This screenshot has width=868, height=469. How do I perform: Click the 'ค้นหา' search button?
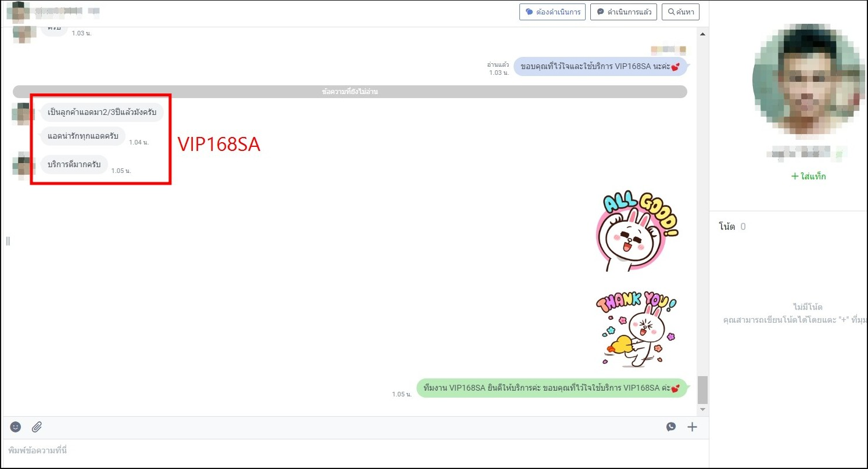point(680,12)
